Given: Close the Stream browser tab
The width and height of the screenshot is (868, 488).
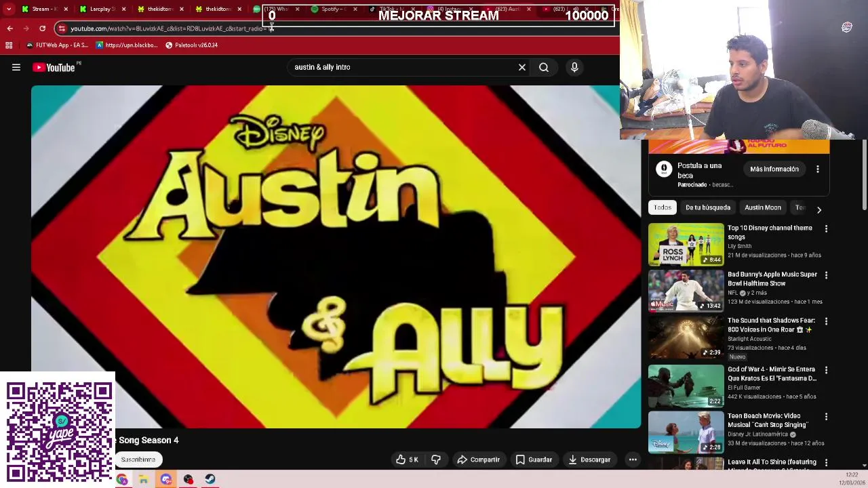Looking at the screenshot, I should pyautogui.click(x=66, y=9).
